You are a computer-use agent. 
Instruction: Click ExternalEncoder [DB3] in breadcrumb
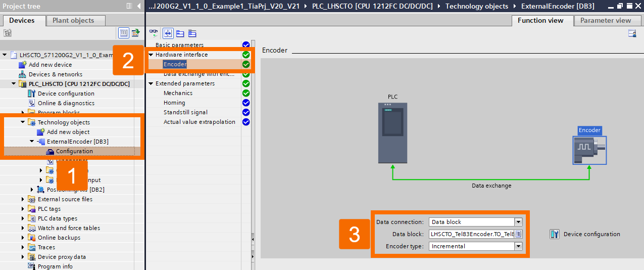click(558, 6)
